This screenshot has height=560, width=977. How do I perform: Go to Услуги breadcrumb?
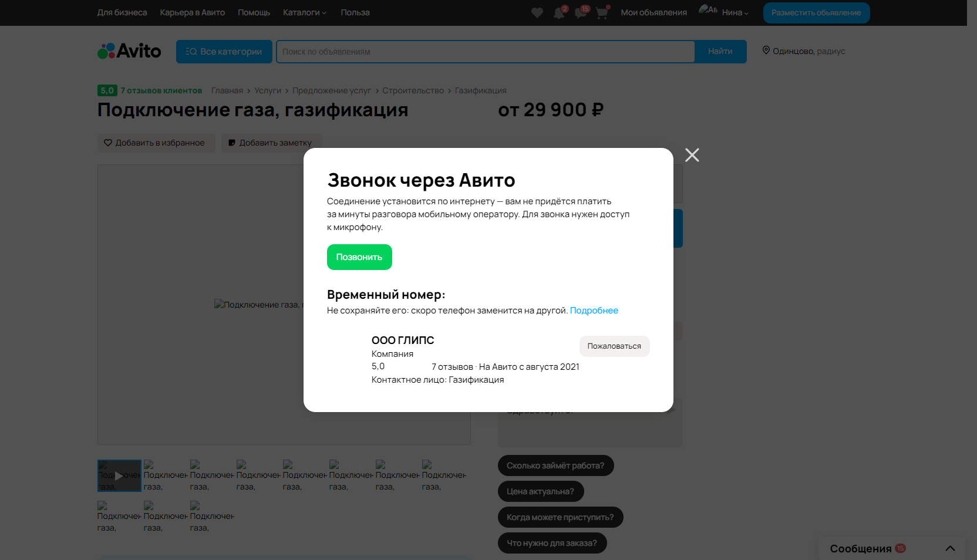(x=268, y=90)
